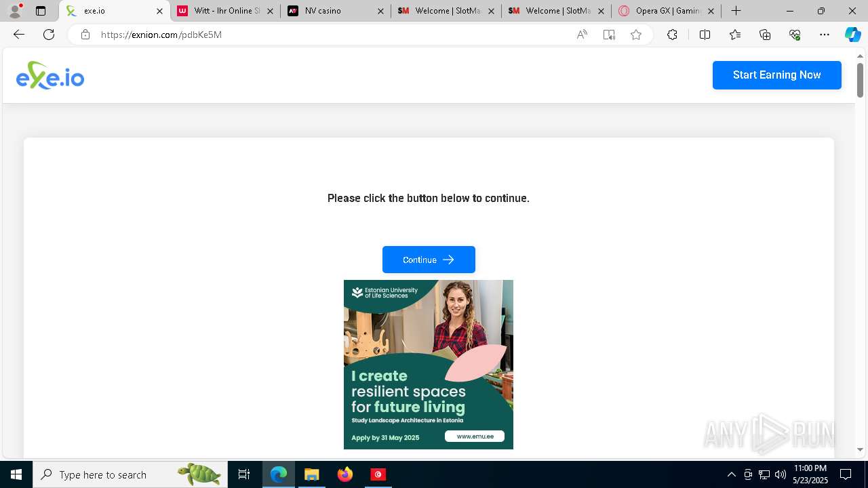
Task: Open the Copilot sidebar icon
Action: (x=853, y=35)
